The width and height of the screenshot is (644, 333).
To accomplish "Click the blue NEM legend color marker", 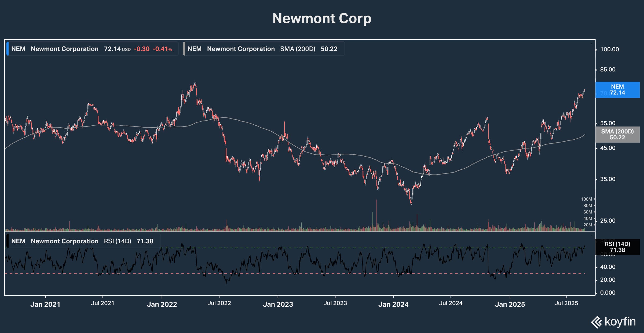I will point(8,49).
